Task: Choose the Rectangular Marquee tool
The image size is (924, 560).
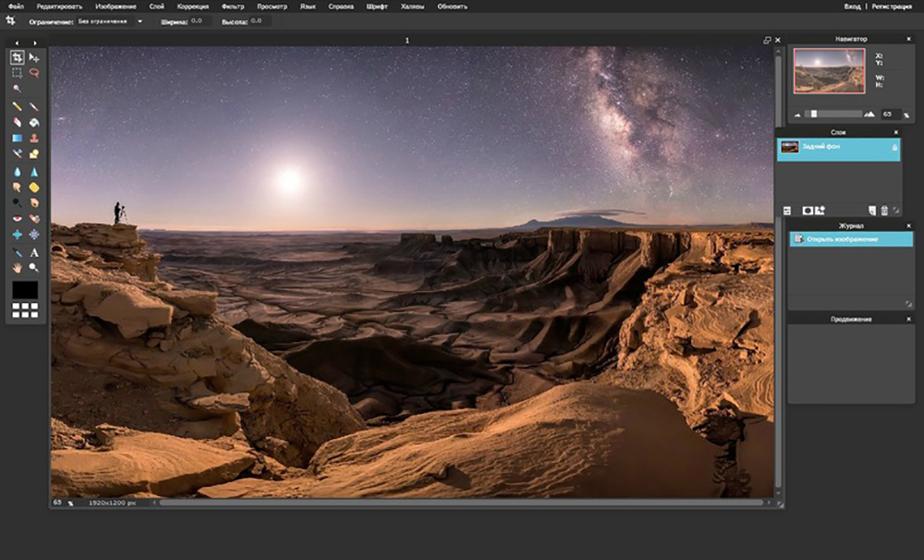Action: click(17, 72)
